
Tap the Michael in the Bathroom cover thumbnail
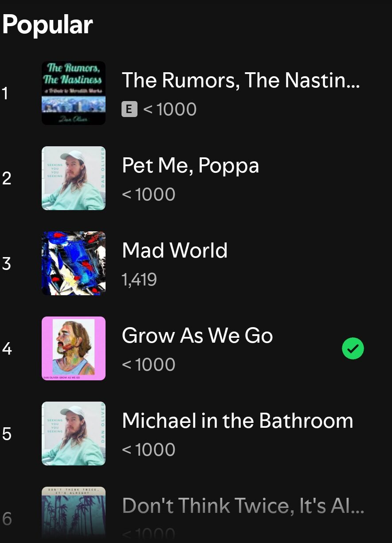coord(74,434)
